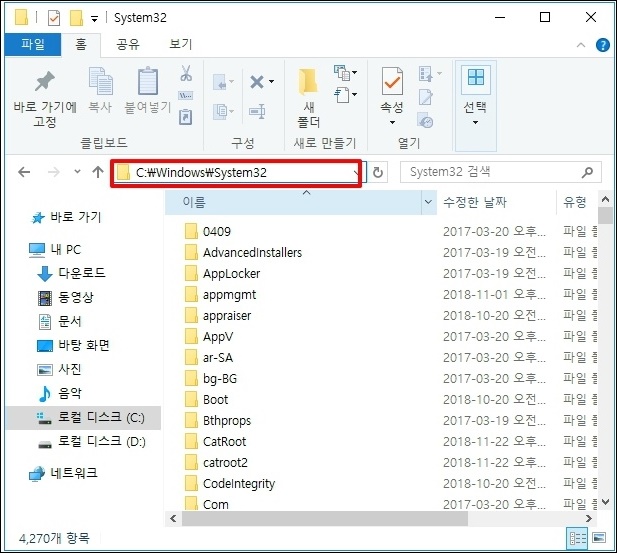Click the New item icon
The width and height of the screenshot is (617, 553).
pos(342,73)
